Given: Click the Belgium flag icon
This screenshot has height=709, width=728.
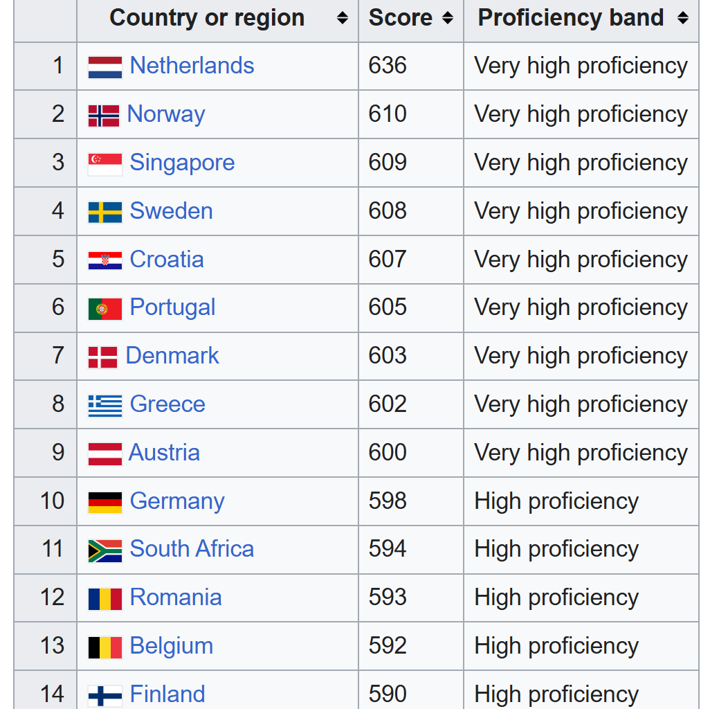Looking at the screenshot, I should point(105,647).
